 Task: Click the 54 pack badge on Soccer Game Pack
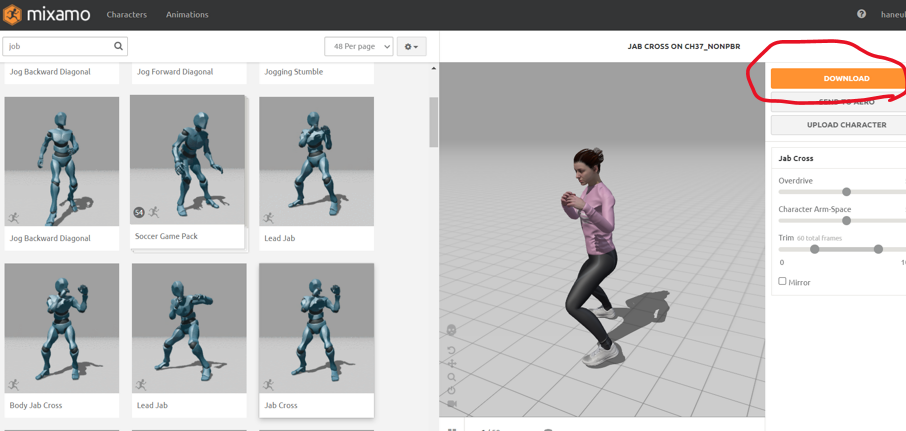139,213
